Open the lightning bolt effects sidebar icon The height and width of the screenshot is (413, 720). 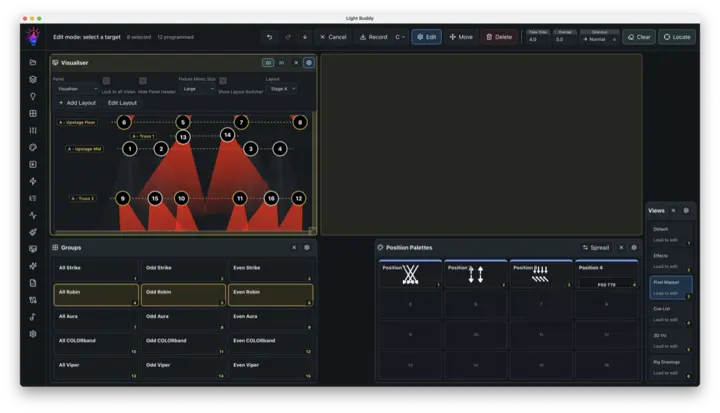(x=33, y=181)
